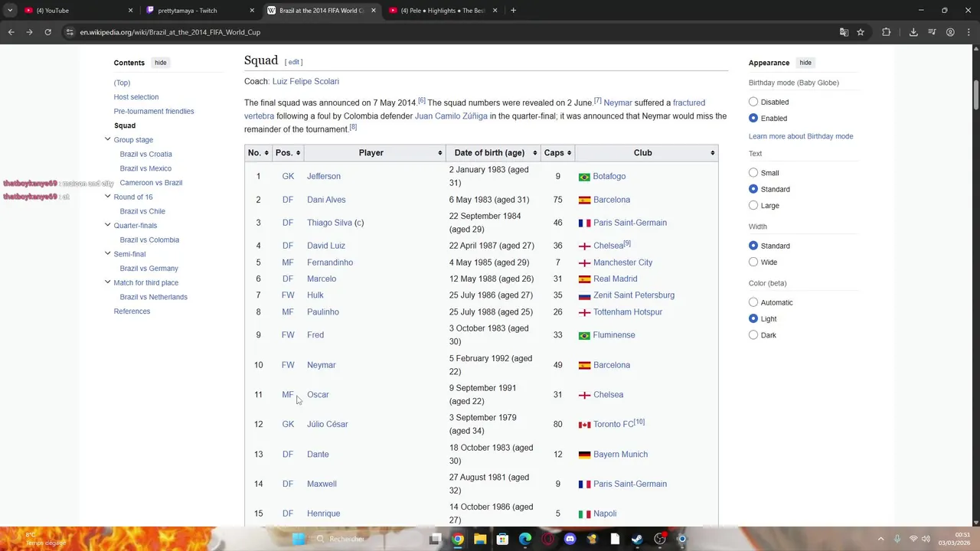Click Bayern Munich club link
The width and height of the screenshot is (980, 551).
[620, 455]
